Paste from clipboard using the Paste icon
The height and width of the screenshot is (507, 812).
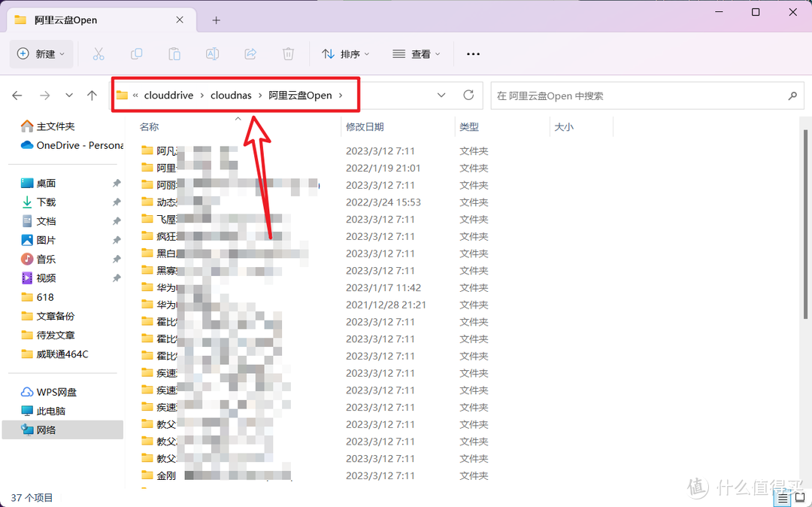tap(174, 53)
